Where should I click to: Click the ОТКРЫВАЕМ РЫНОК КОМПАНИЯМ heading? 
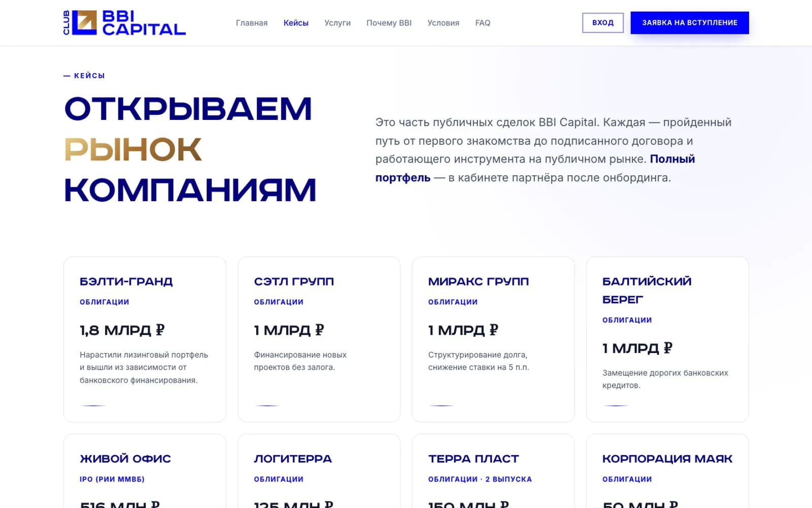(x=190, y=149)
